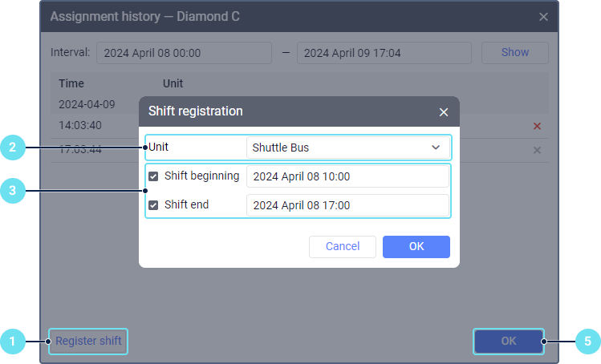Toggle the Shift end checkbox
The image size is (601, 364).
(x=153, y=205)
